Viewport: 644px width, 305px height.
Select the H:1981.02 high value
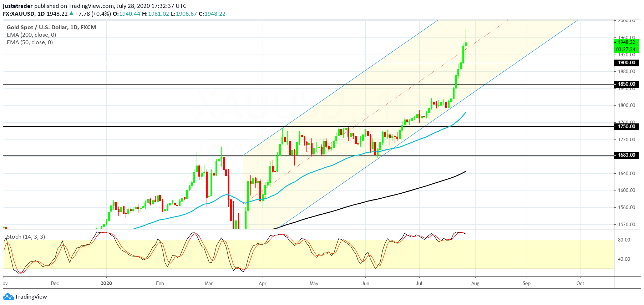(x=156, y=14)
